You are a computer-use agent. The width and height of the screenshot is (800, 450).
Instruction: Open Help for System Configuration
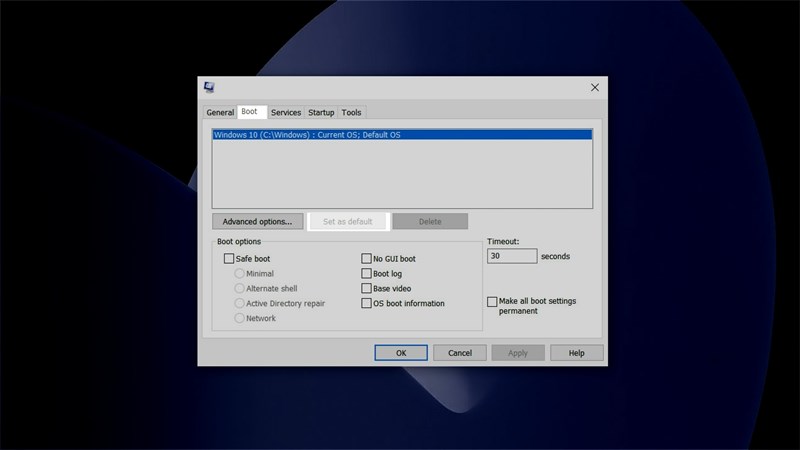coord(577,353)
